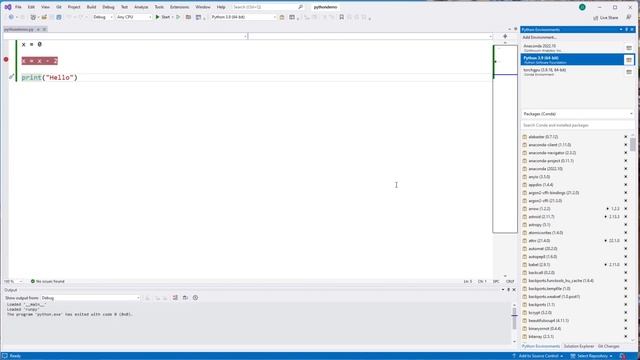Click the Output panel scrollbar thumb
Screen dimensions: 640x360
(x=514, y=318)
